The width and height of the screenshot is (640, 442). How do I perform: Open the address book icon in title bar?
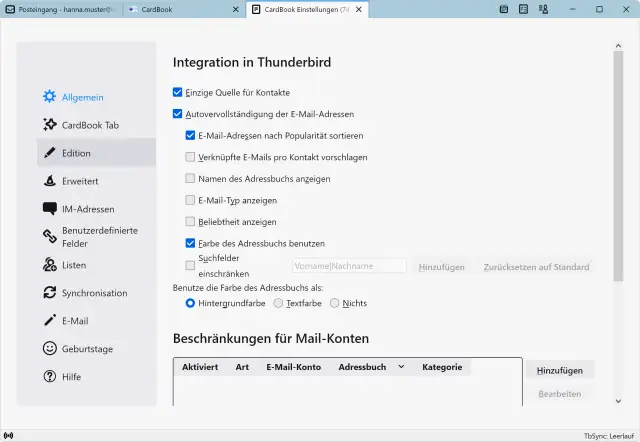pos(543,9)
